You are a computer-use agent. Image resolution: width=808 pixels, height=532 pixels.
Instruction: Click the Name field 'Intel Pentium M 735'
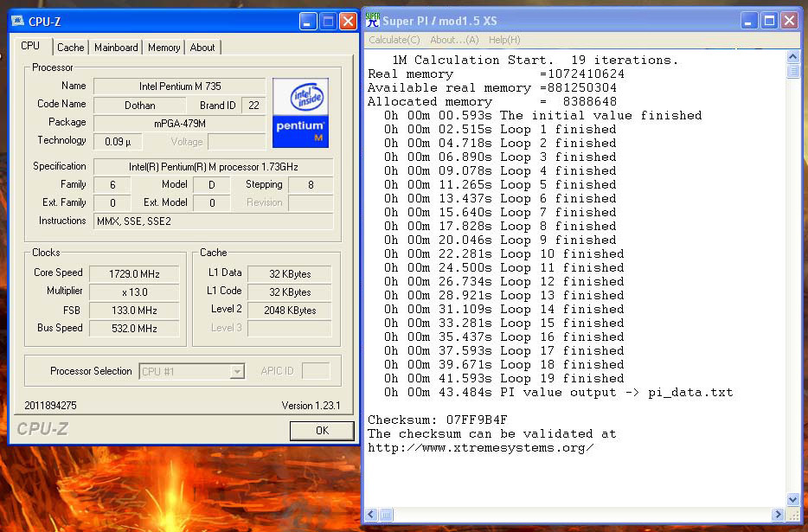coord(179,87)
